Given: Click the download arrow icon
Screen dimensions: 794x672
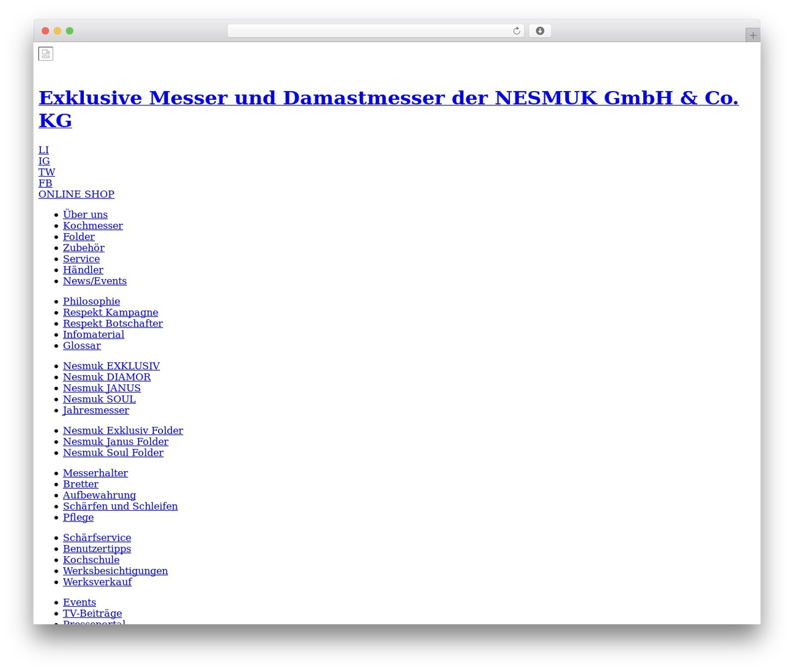Looking at the screenshot, I should tap(540, 31).
